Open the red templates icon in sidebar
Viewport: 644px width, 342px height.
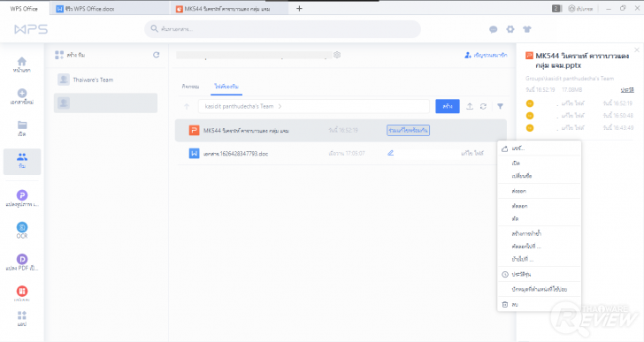[x=22, y=291]
